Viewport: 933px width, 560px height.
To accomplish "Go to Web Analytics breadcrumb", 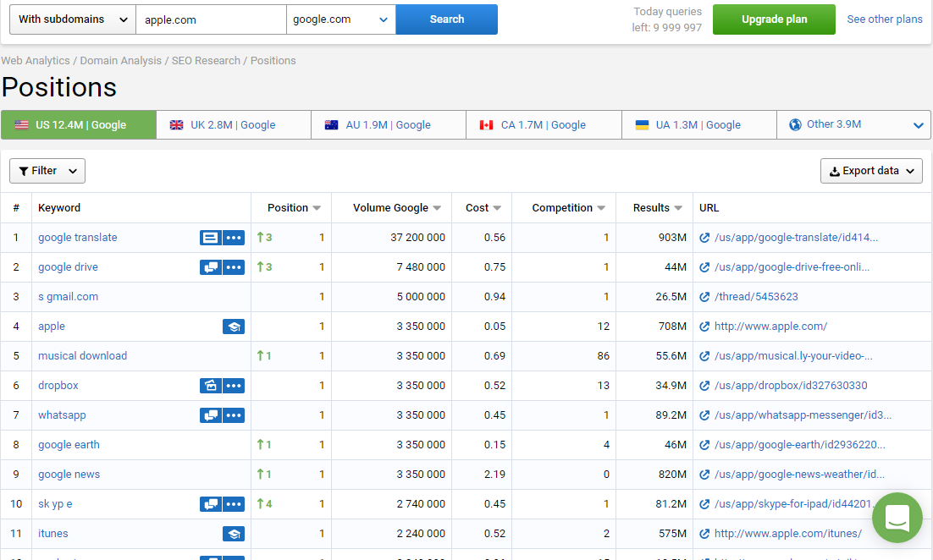I will click(x=35, y=61).
